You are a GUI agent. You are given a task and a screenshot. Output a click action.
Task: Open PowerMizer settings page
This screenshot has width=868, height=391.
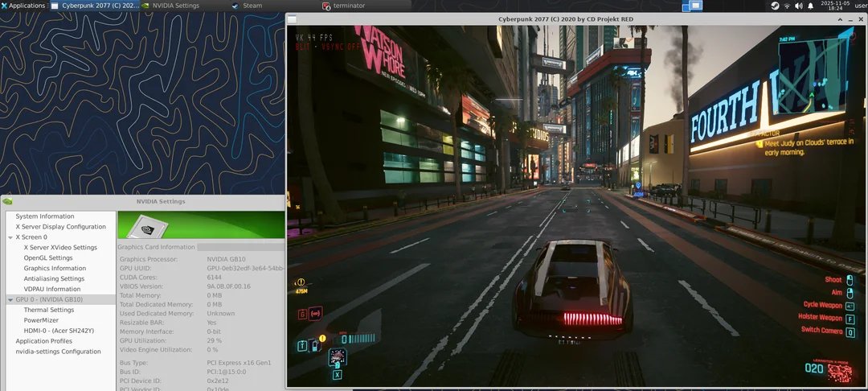[x=41, y=320]
